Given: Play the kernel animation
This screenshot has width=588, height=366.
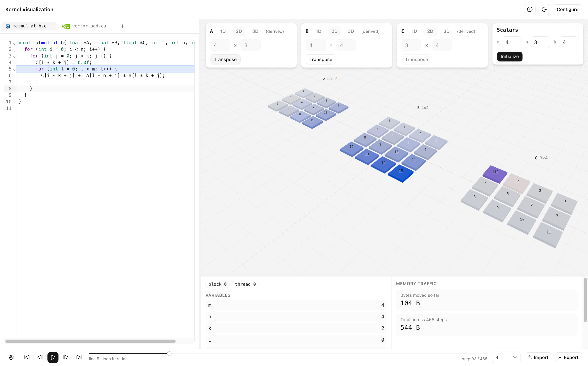Looking at the screenshot, I should [x=53, y=357].
